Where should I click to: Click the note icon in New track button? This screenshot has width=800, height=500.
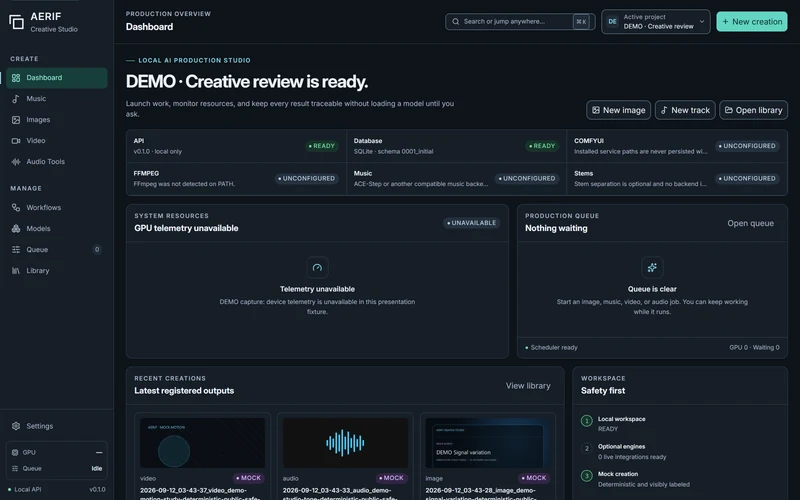[664, 110]
